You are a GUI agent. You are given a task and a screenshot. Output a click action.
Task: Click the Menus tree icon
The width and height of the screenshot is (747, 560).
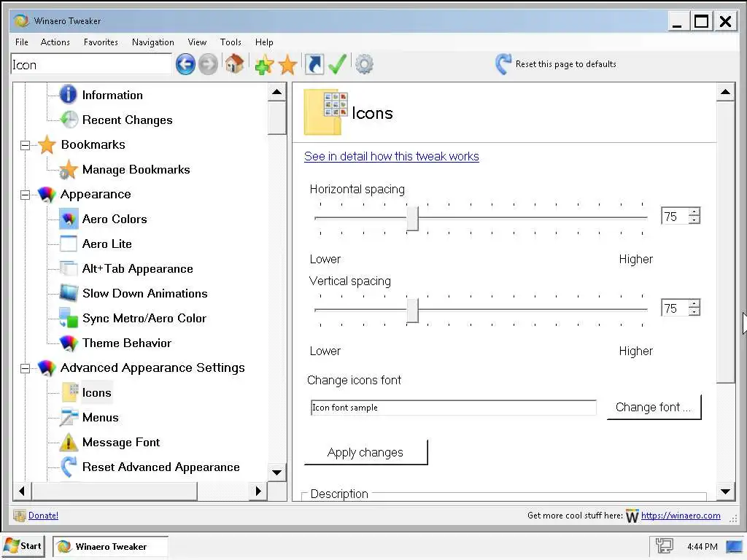pos(69,417)
